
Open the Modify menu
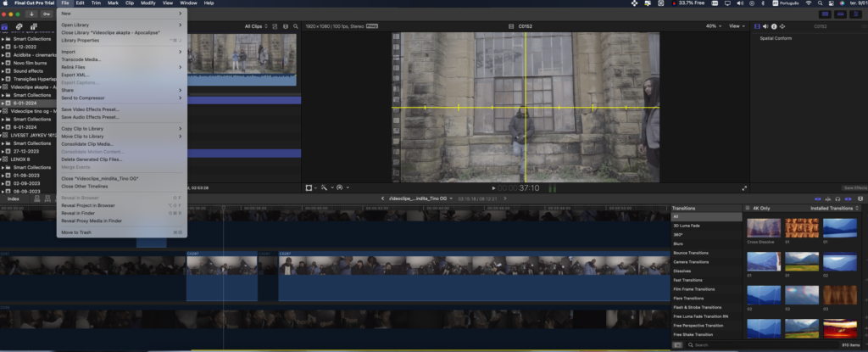147,3
